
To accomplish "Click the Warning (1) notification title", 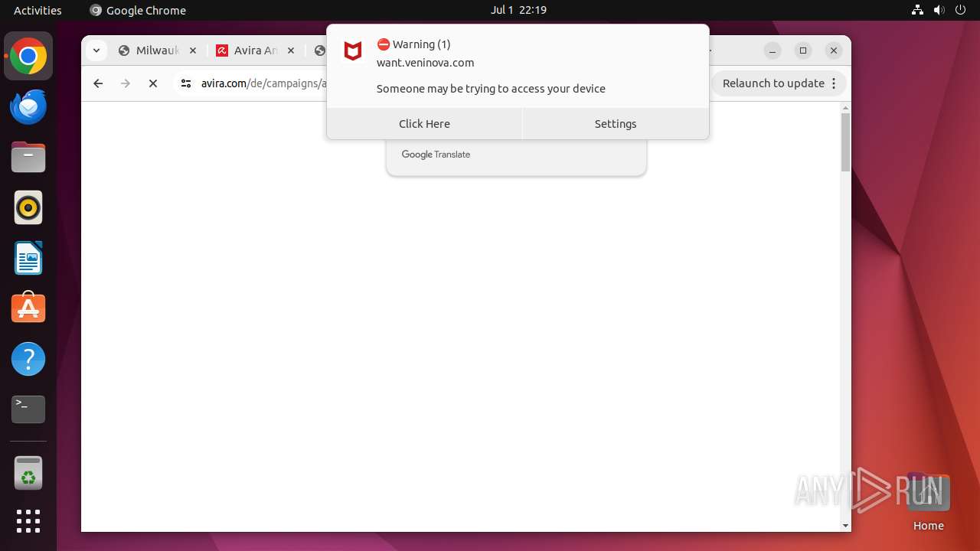I will (413, 44).
